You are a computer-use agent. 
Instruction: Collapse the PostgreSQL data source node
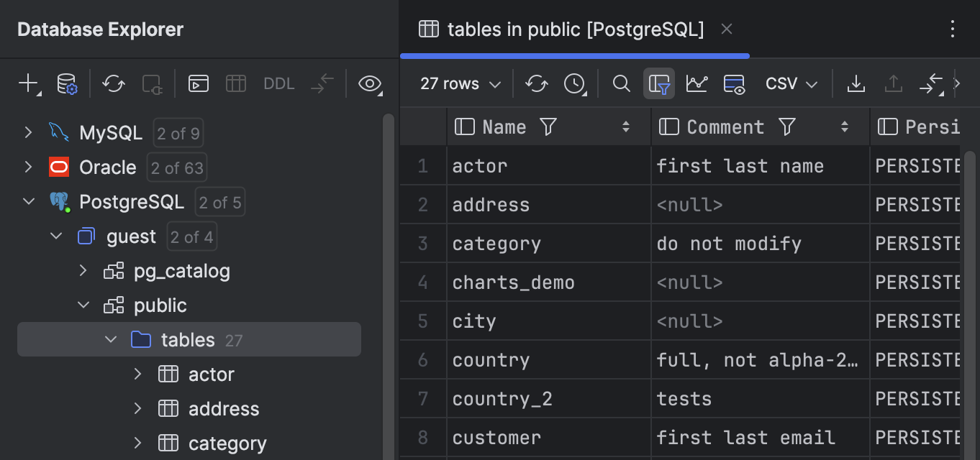click(28, 201)
